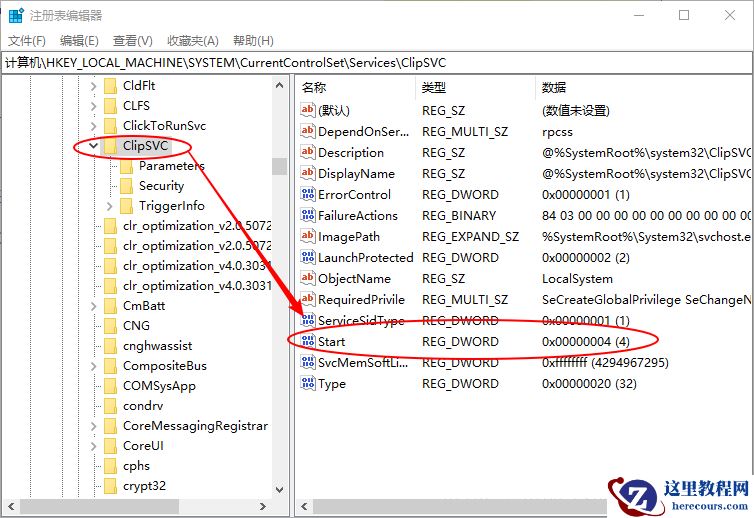Expand the TriggerInfo subkey
This screenshot has width=754, height=518.
tap(110, 206)
